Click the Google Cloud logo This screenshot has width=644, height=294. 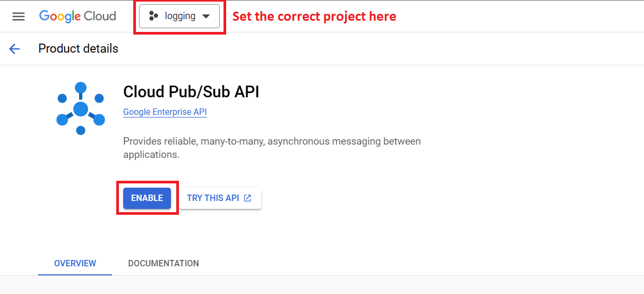click(78, 16)
